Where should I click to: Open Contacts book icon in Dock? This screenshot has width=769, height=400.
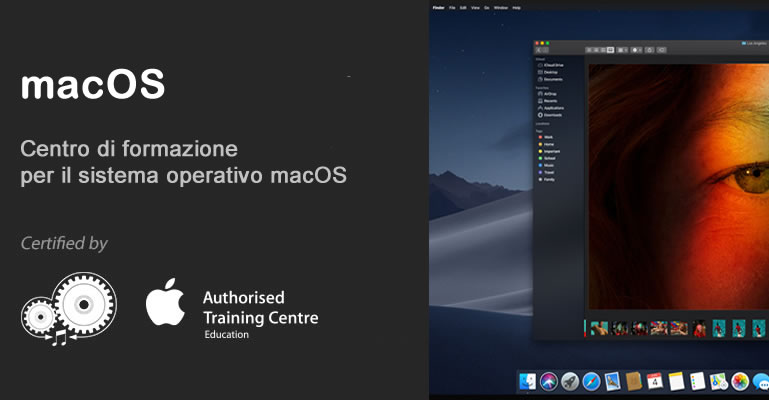coord(634,381)
